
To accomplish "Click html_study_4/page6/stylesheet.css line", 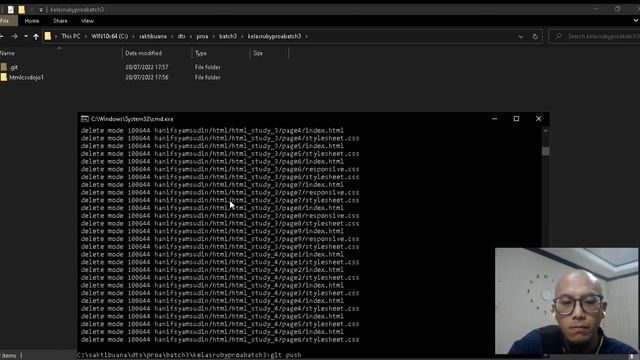I will 220,340.
